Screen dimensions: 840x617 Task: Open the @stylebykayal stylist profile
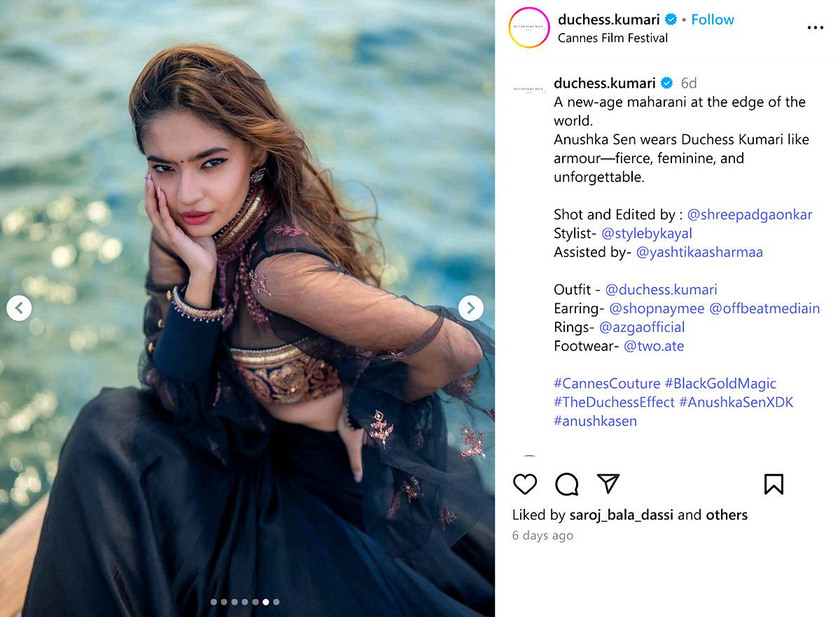[x=647, y=233]
